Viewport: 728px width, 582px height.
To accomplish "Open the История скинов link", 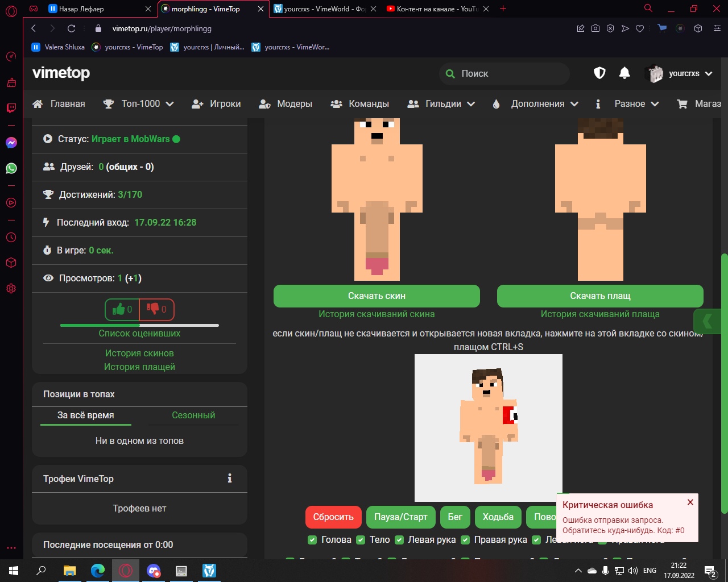I will pos(139,353).
